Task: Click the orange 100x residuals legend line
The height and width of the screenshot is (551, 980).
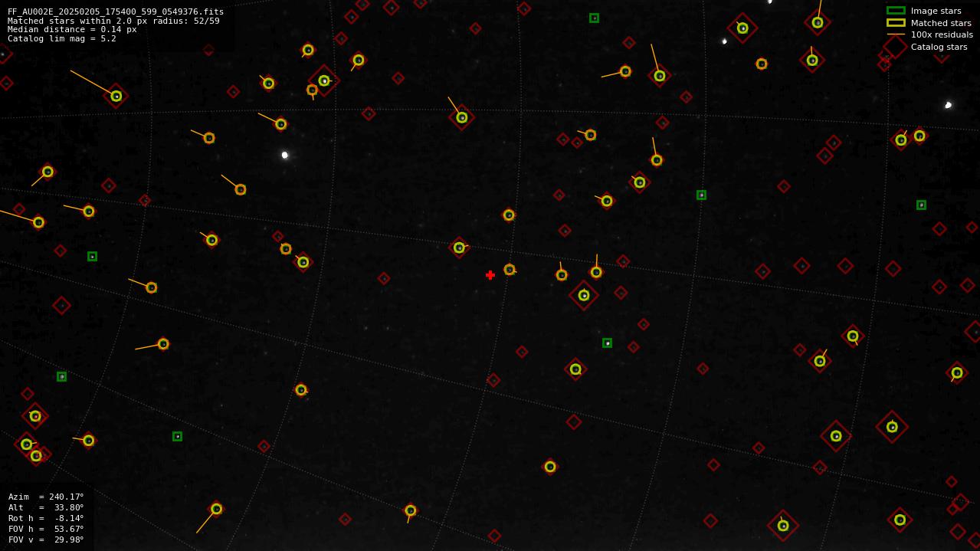Action: (x=896, y=34)
